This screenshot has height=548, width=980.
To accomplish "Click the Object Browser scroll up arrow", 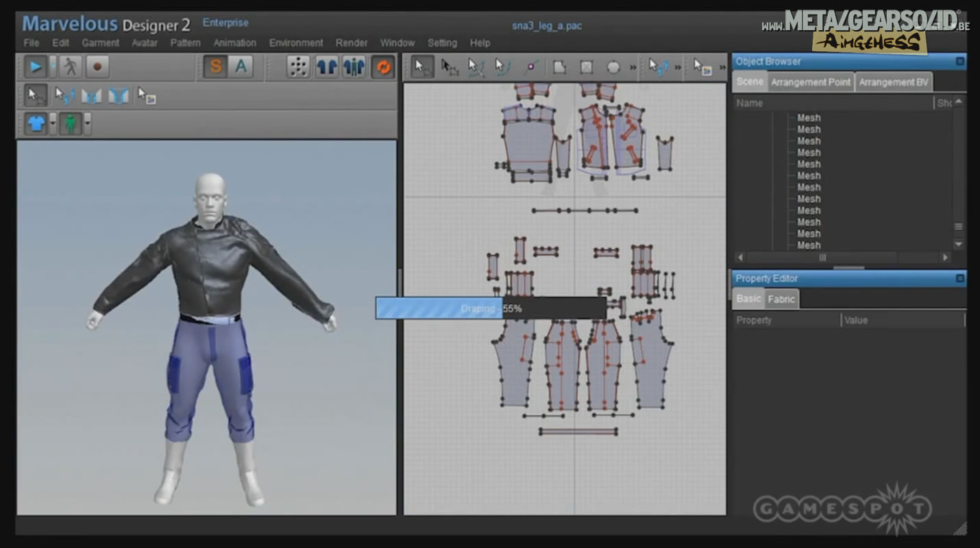I will click(959, 101).
